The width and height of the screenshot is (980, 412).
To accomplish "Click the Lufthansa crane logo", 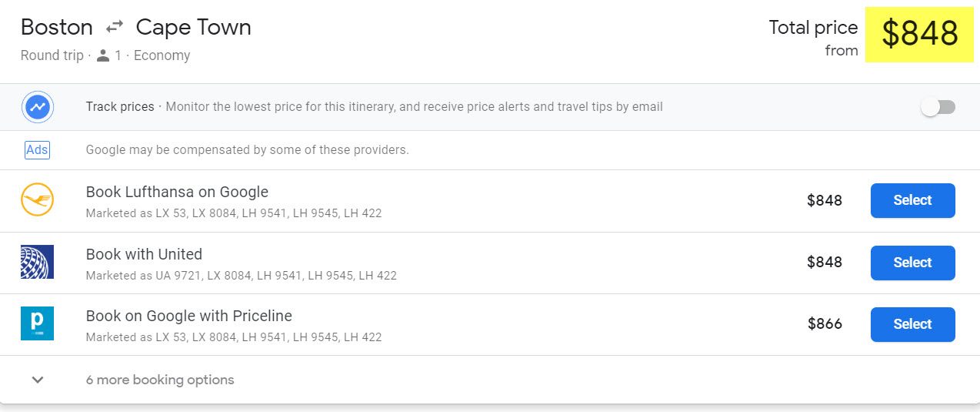I will click(37, 201).
